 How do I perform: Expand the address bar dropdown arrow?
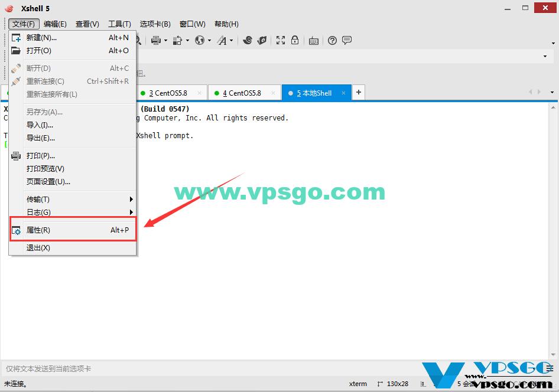click(545, 56)
